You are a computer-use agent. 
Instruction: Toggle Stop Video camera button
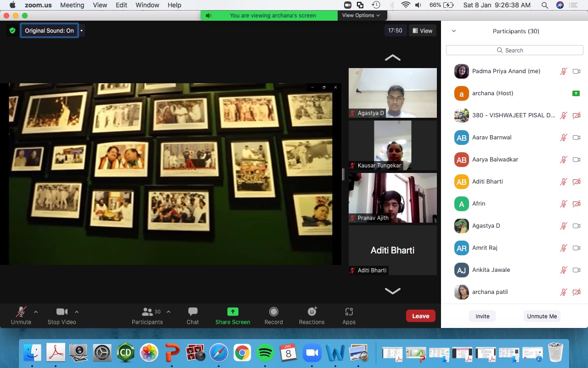click(x=62, y=312)
